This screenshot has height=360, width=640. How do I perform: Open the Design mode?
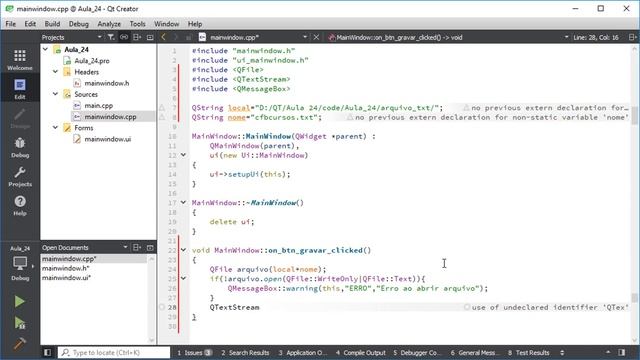(x=20, y=118)
